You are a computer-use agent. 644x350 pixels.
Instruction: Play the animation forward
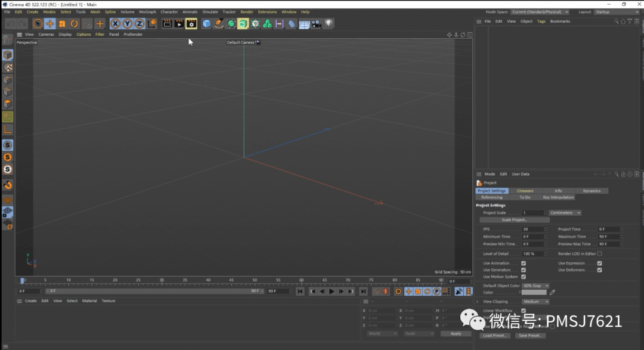(332, 291)
